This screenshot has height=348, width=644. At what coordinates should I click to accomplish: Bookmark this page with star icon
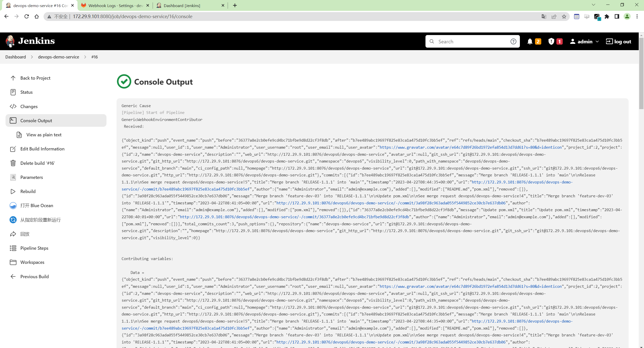coord(564,17)
